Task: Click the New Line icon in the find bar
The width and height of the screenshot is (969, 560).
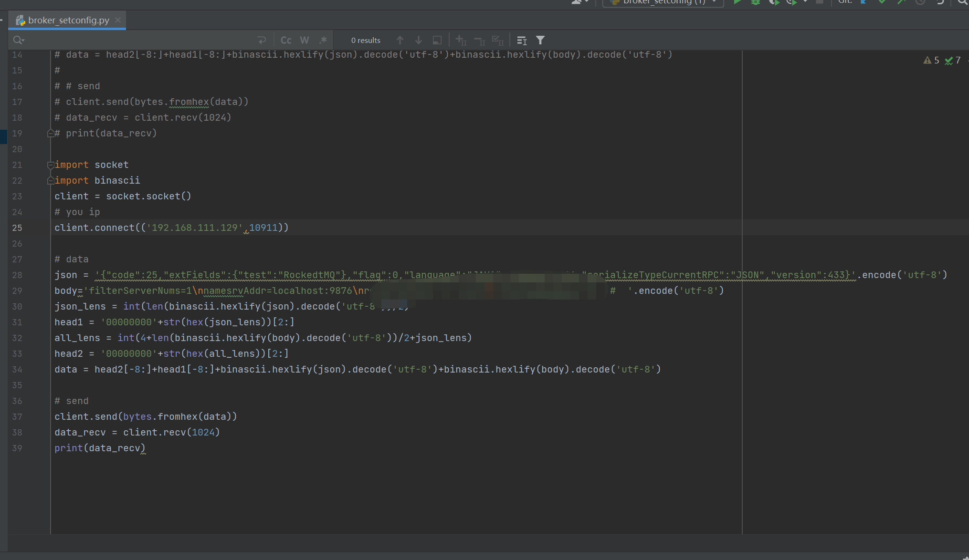Action: [262, 40]
